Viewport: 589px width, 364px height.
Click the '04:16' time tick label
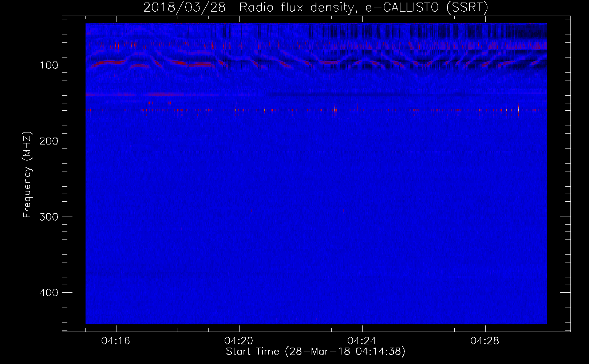[x=116, y=341]
